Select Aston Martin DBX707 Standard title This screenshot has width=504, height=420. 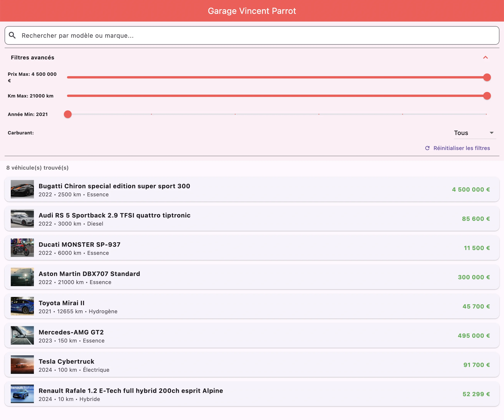pos(89,274)
